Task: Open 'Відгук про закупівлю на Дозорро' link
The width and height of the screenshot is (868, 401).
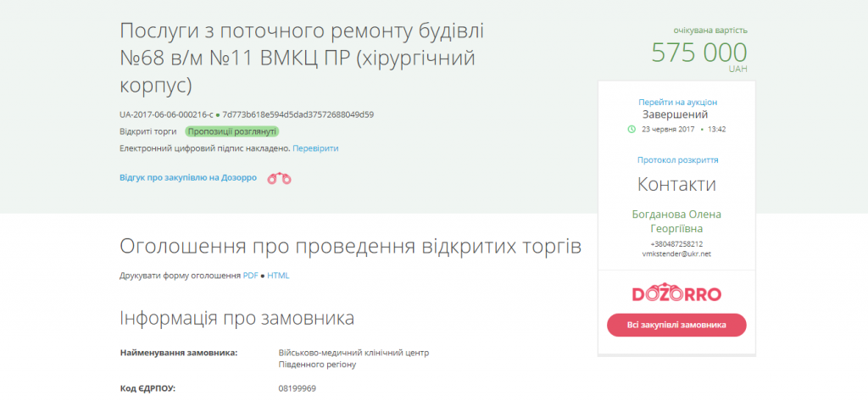Action: [188, 178]
